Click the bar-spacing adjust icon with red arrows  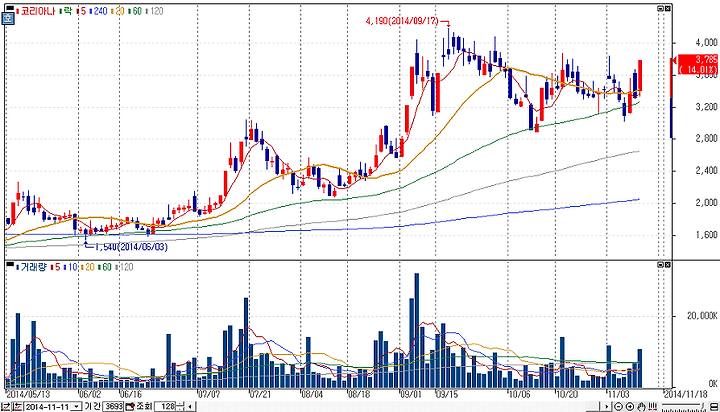(x=653, y=406)
